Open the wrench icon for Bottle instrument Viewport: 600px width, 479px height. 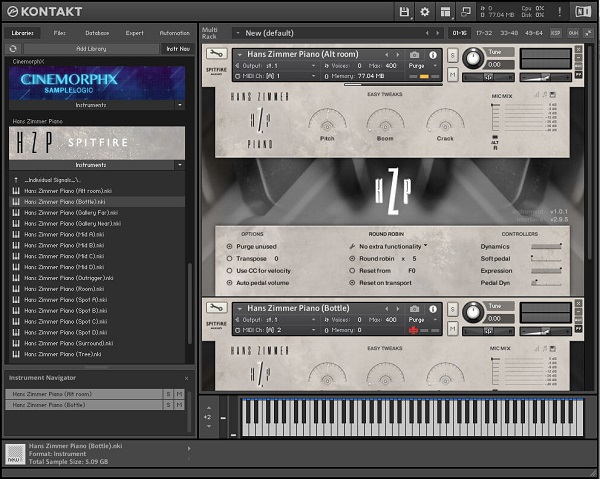point(217,308)
